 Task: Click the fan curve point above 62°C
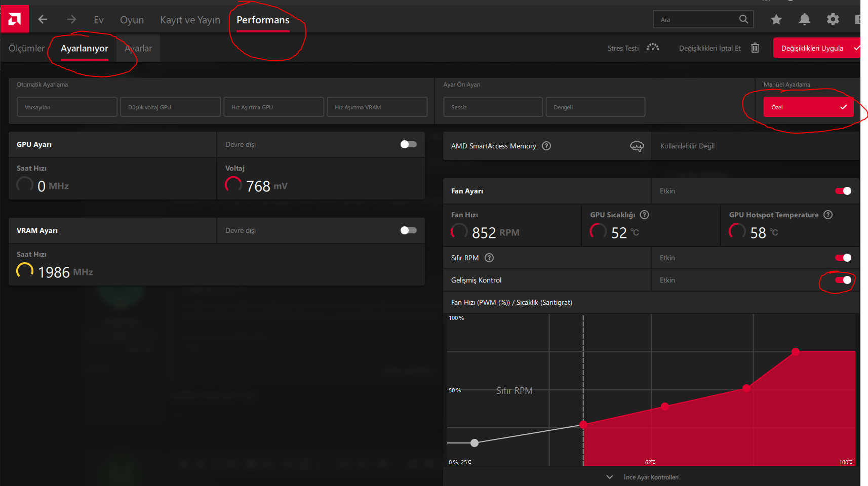[665, 406]
